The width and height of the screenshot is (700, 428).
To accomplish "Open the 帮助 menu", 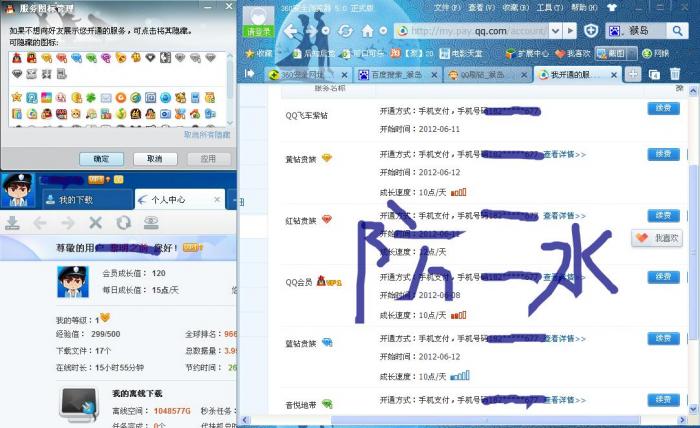I will point(584,8).
